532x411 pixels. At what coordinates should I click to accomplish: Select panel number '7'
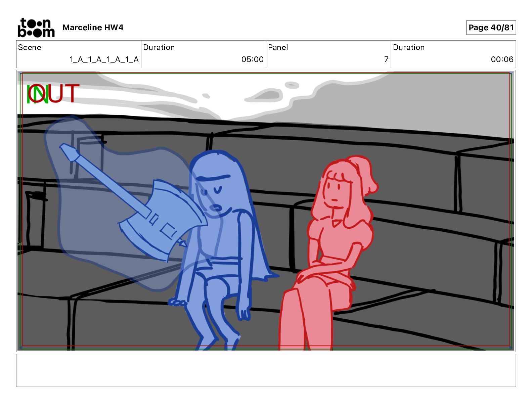pyautogui.click(x=386, y=59)
